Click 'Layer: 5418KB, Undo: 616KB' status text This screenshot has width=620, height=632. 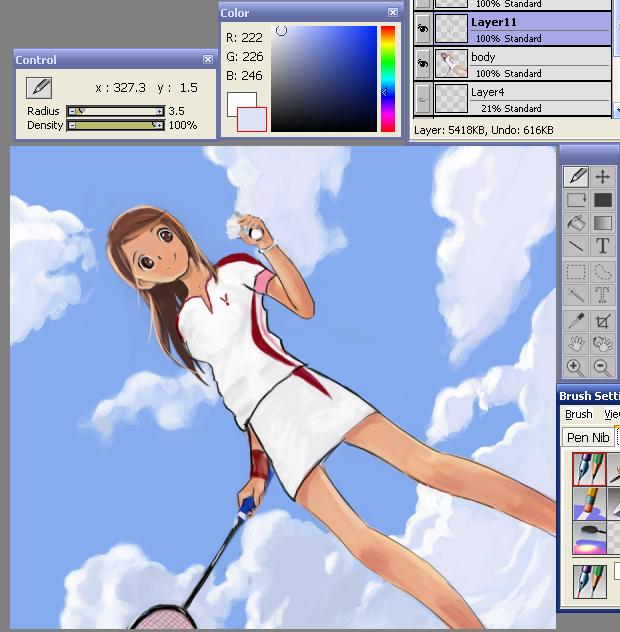(x=484, y=130)
